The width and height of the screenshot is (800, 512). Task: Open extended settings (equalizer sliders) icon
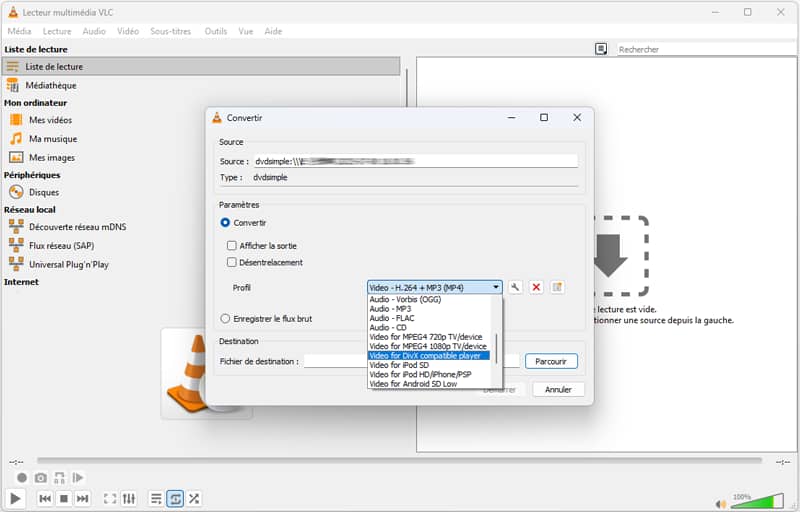coord(130,498)
